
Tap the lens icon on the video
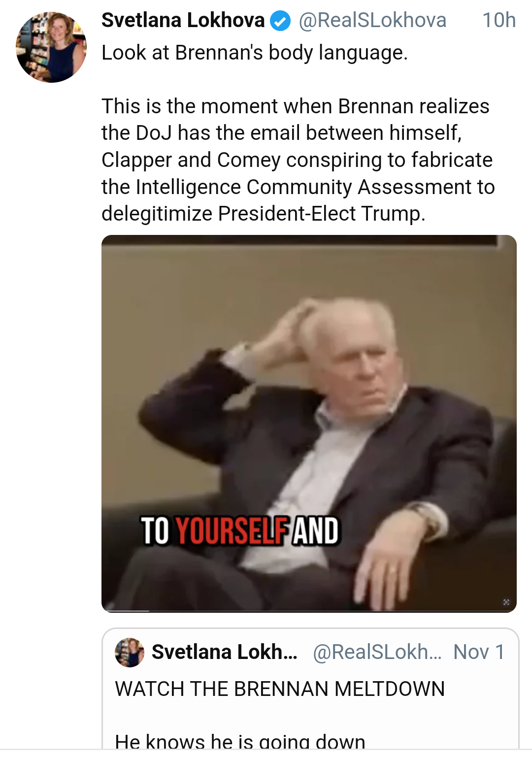[x=506, y=602]
